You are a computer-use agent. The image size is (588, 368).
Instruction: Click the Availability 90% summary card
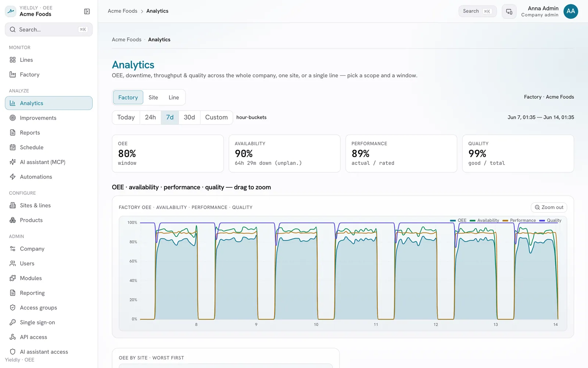pyautogui.click(x=284, y=153)
